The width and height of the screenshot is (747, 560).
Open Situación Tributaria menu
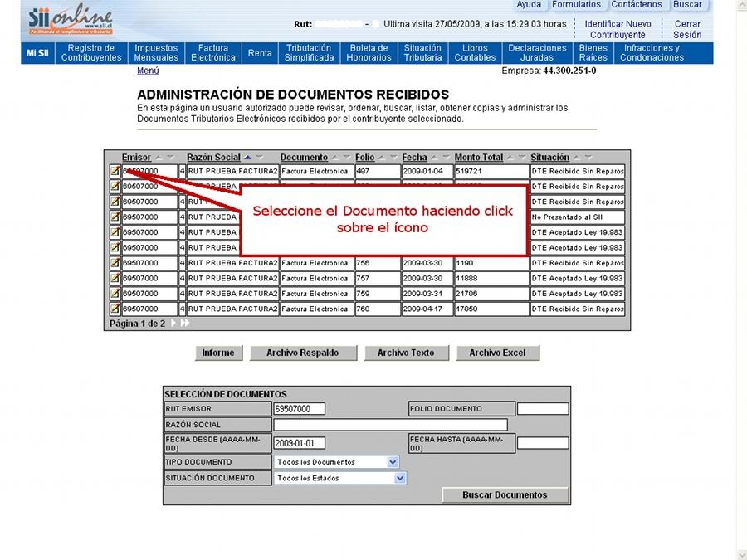click(423, 53)
